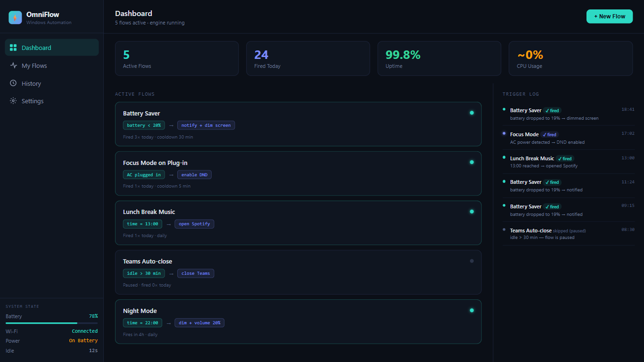Click the 'time = 13:00' trigger chip
This screenshot has width=644, height=362.
tap(142, 224)
